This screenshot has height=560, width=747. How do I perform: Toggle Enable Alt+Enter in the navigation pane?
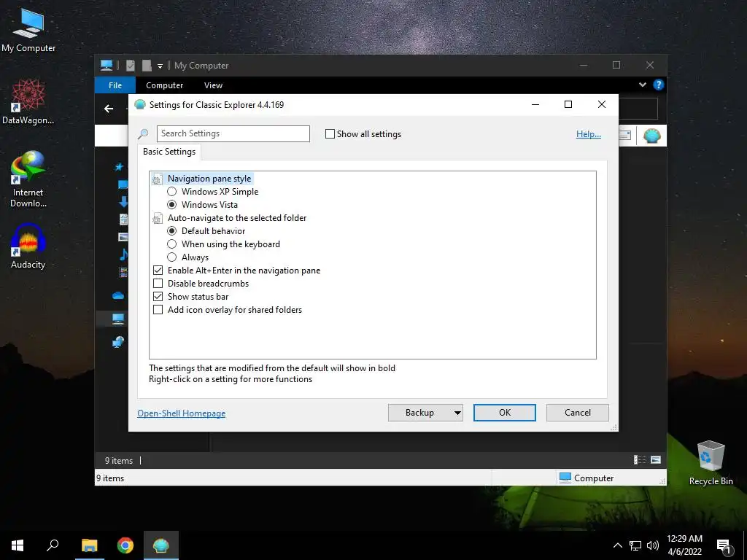click(x=158, y=270)
